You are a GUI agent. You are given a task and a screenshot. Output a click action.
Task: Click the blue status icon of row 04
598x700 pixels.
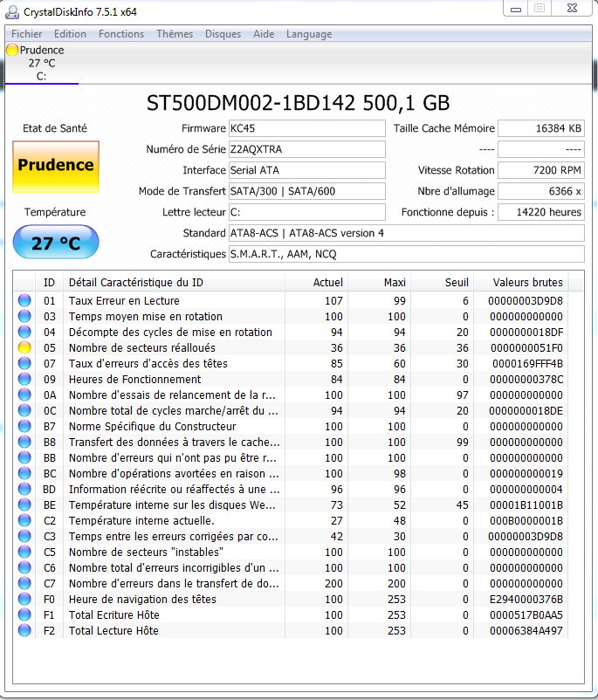pyautogui.click(x=24, y=332)
